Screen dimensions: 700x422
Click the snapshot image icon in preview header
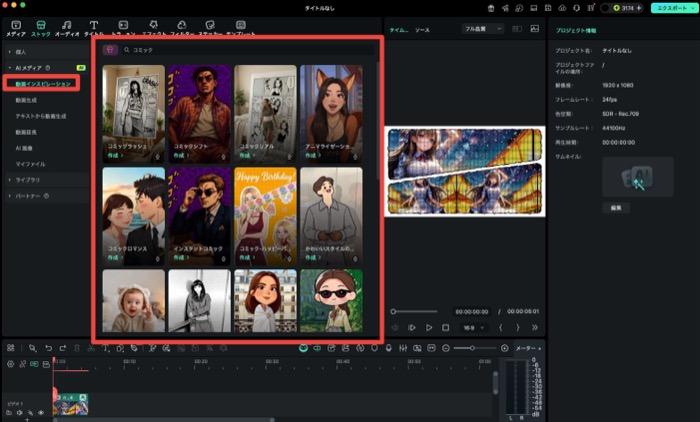click(534, 29)
